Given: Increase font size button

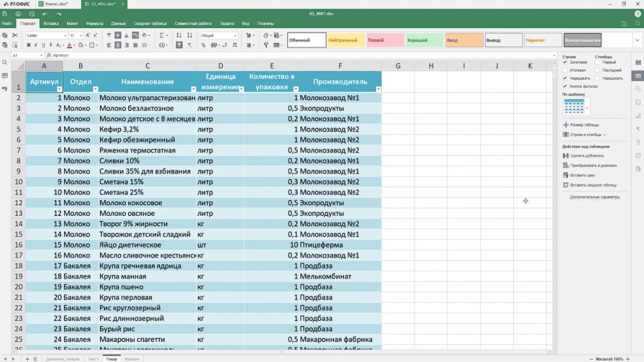Looking at the screenshot, I should pos(88,35).
